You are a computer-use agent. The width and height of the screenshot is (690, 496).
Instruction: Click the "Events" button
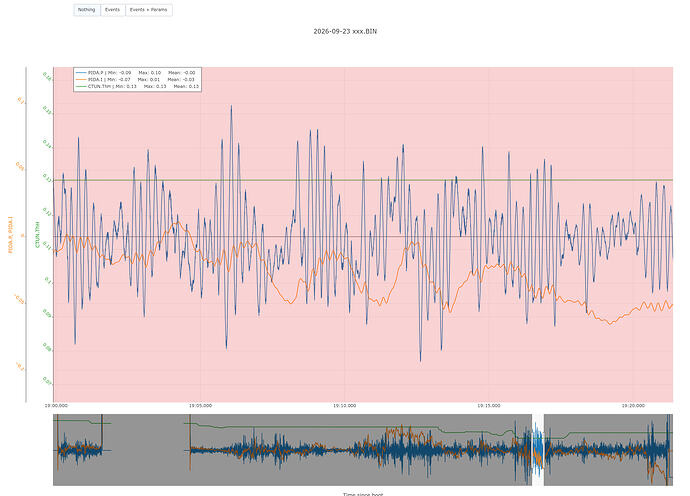[113, 10]
